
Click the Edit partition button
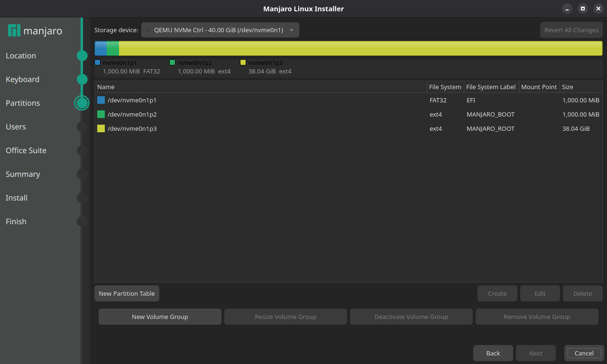click(540, 294)
